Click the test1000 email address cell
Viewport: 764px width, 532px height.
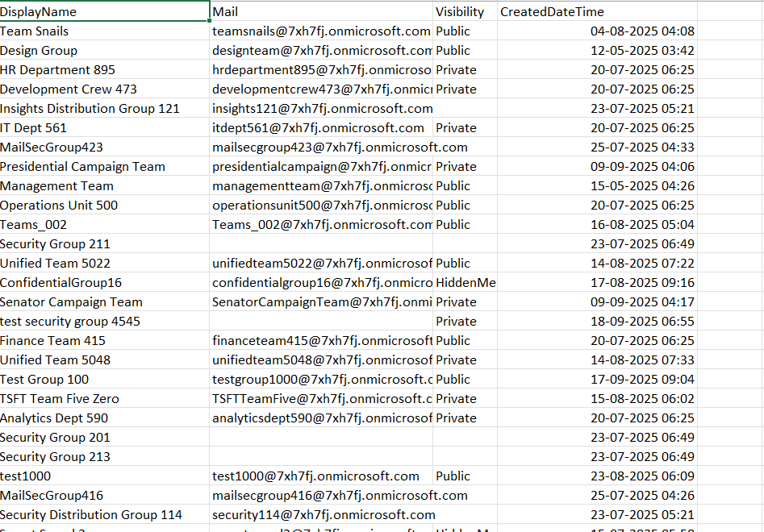pyautogui.click(x=320, y=476)
